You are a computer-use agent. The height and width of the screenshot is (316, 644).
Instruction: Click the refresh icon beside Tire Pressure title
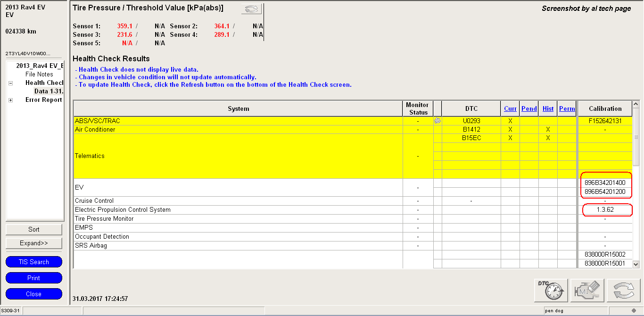[x=251, y=9]
